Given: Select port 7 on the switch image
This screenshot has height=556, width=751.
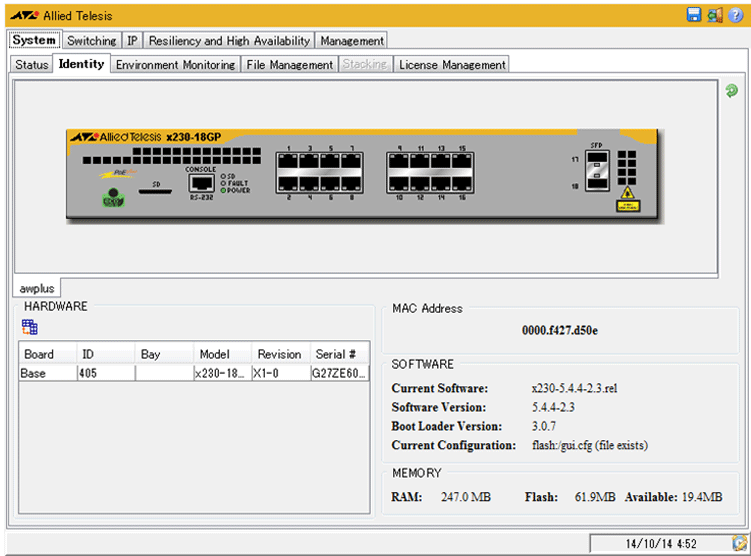Looking at the screenshot, I should click(351, 161).
